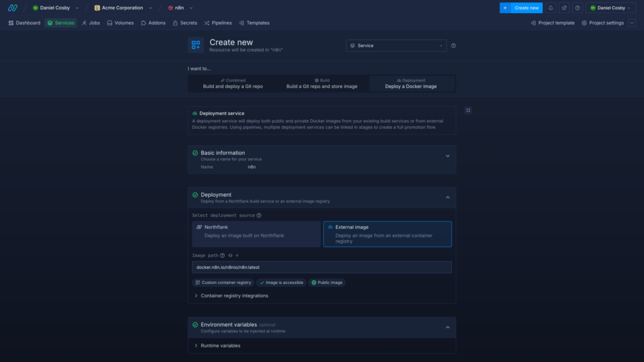Viewport: 644px width, 362px height.
Task: Click help icon beside resource type dropdown
Action: coord(453,45)
